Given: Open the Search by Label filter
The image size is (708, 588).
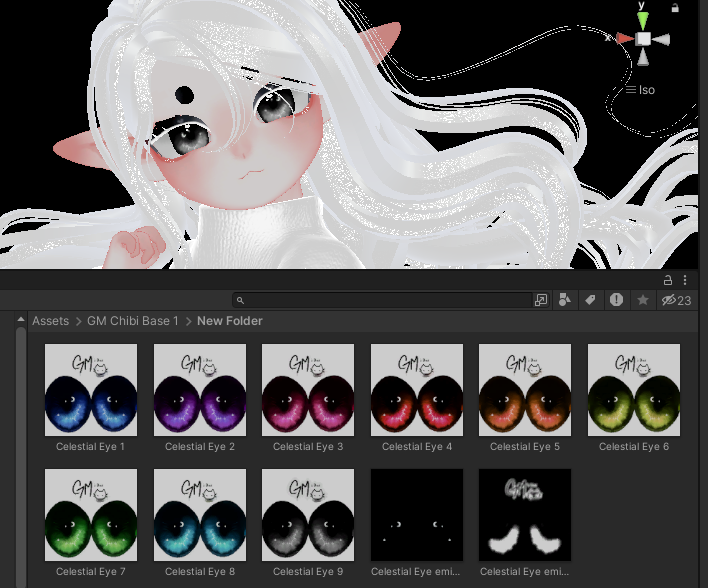Looking at the screenshot, I should pos(590,300).
